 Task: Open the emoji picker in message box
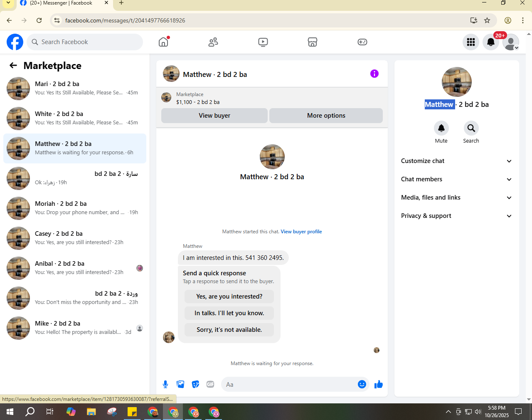362,384
